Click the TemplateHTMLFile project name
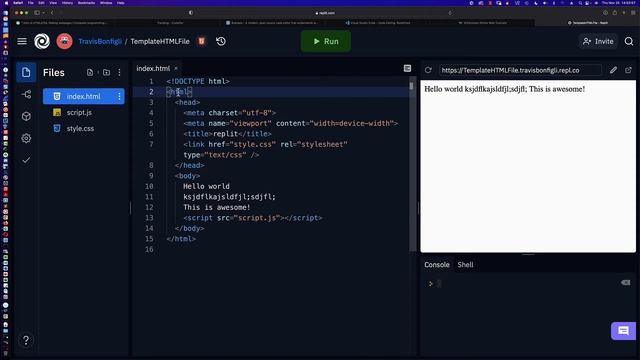The height and width of the screenshot is (360, 640). (x=160, y=41)
